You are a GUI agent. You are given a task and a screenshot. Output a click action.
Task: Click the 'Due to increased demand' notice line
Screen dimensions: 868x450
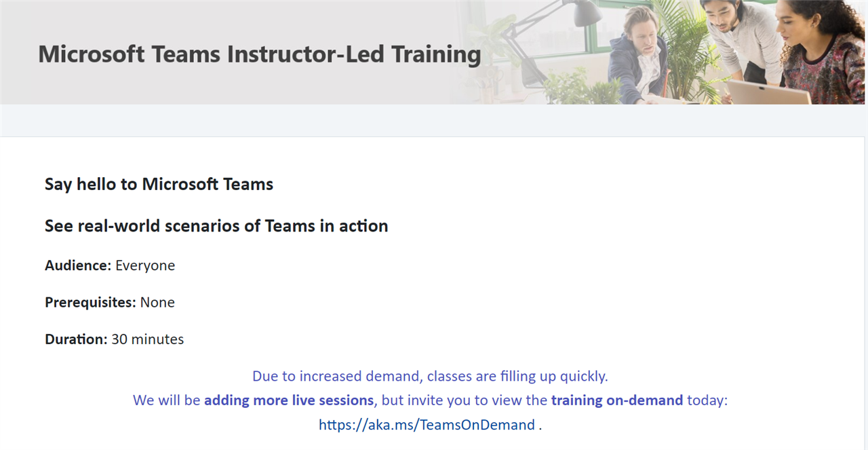[430, 375]
